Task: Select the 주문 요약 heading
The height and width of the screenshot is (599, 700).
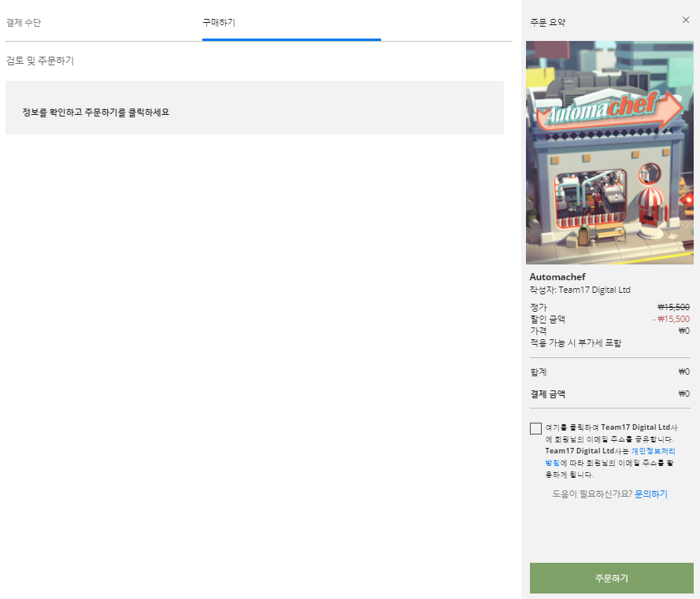Action: (548, 22)
